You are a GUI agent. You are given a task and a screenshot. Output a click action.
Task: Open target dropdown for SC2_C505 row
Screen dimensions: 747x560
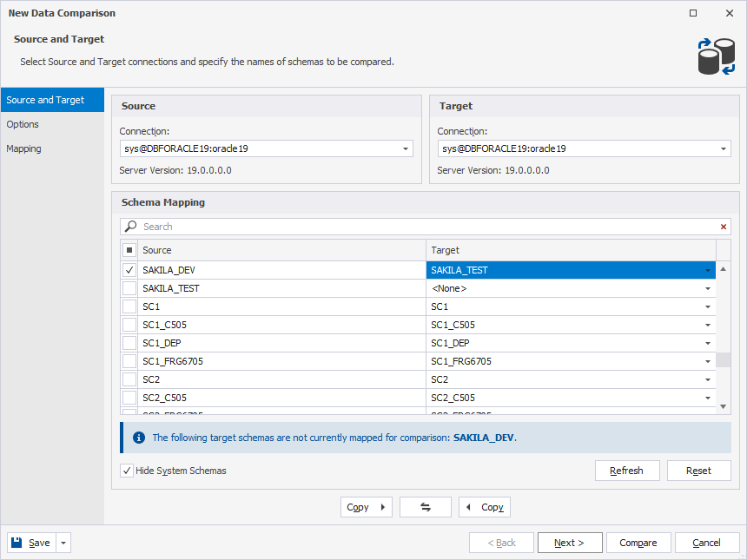[x=707, y=398]
